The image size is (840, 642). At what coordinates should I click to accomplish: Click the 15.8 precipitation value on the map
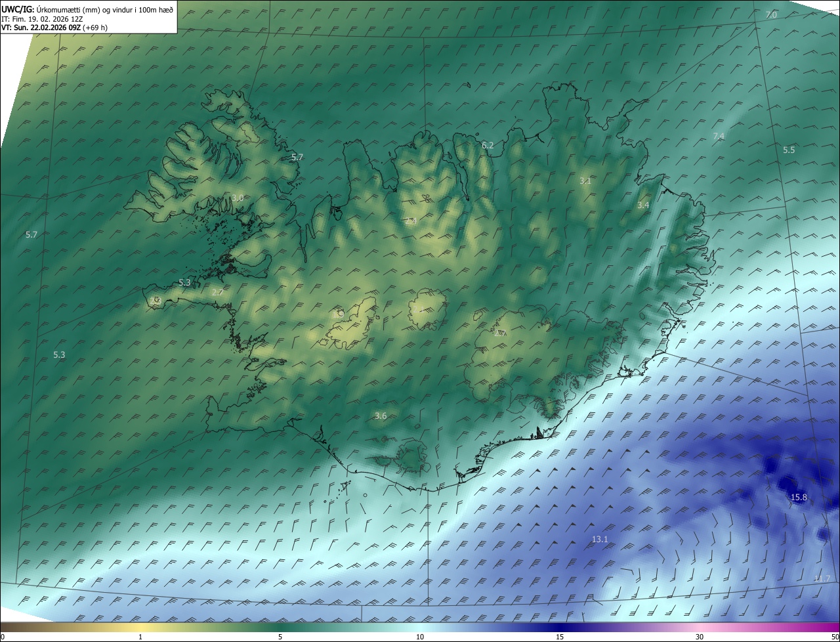[x=799, y=498]
